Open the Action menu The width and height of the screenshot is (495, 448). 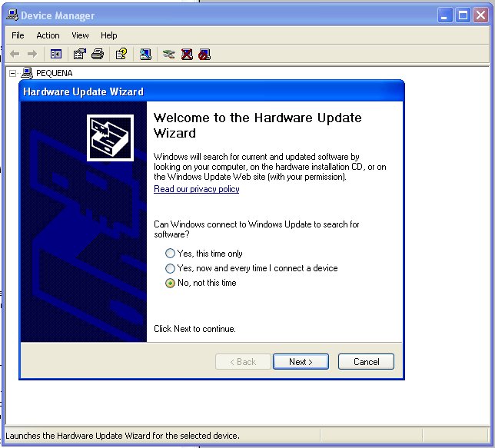coord(48,35)
